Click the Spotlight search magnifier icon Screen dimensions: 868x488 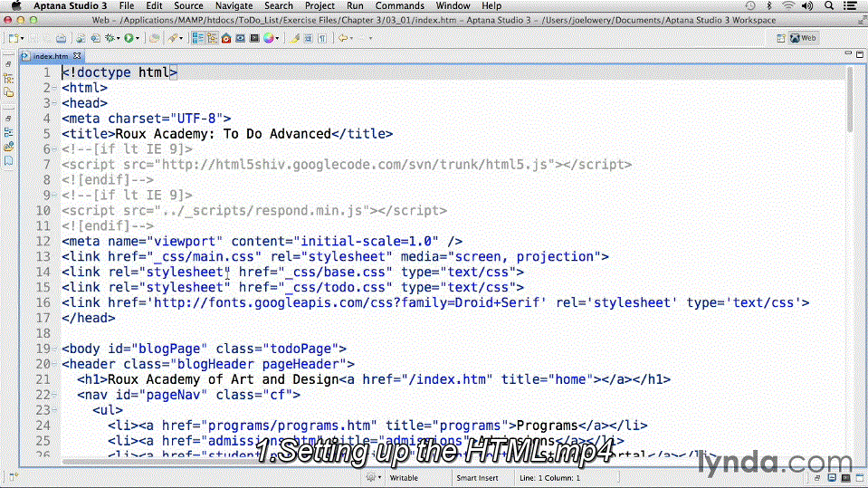829,5
